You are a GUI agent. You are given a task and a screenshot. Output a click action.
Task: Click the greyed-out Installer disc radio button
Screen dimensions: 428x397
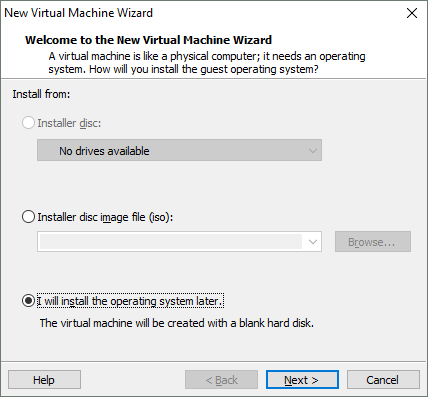(x=28, y=123)
